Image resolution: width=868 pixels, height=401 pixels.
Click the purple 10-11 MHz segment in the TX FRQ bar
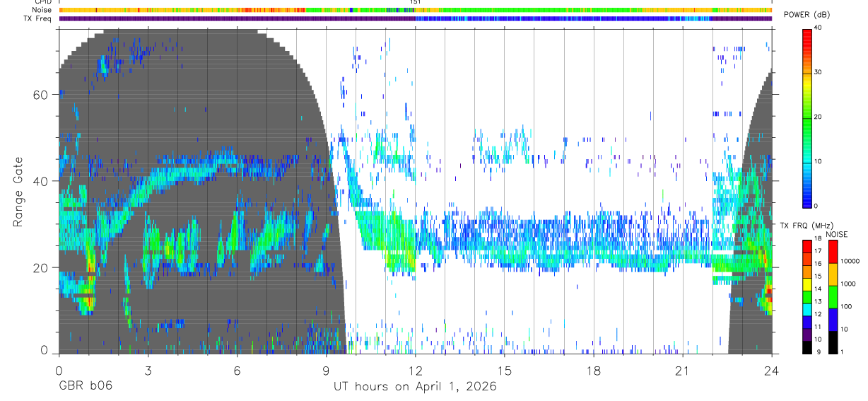807,334
